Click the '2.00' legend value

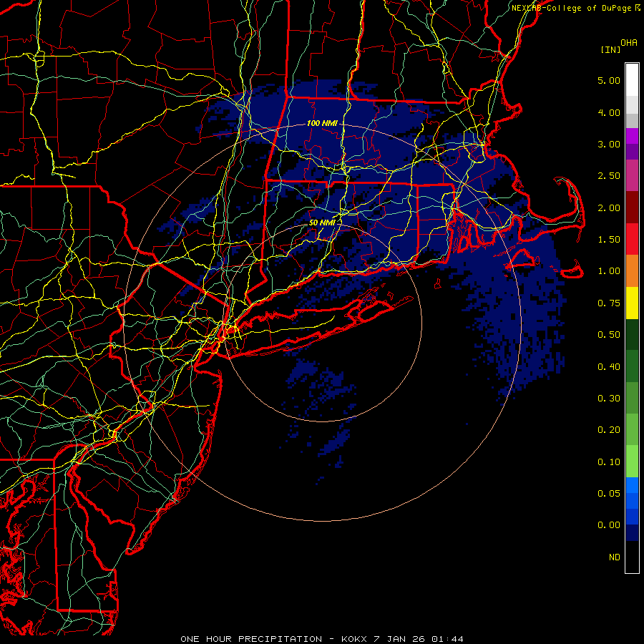tap(609, 208)
